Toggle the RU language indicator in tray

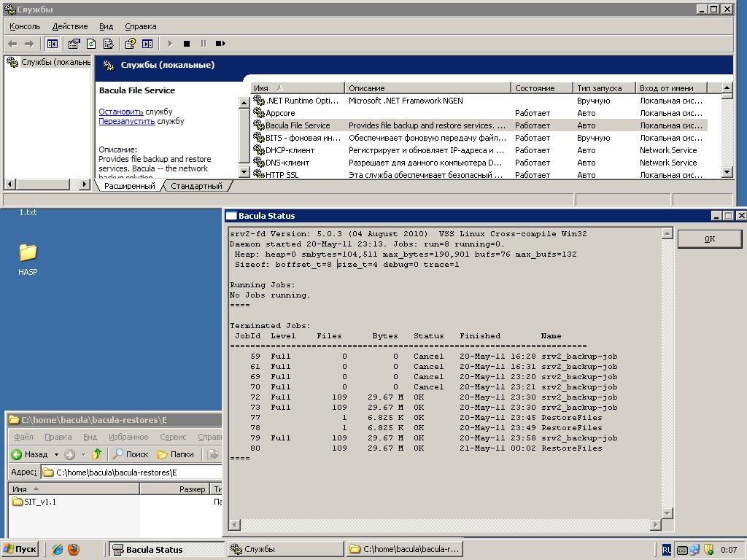point(667,550)
